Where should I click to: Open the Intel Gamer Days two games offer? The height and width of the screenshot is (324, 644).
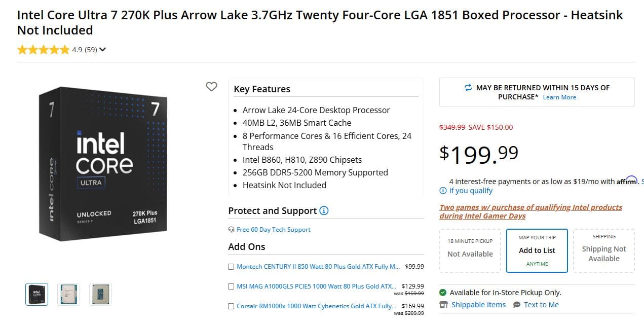pos(531,211)
